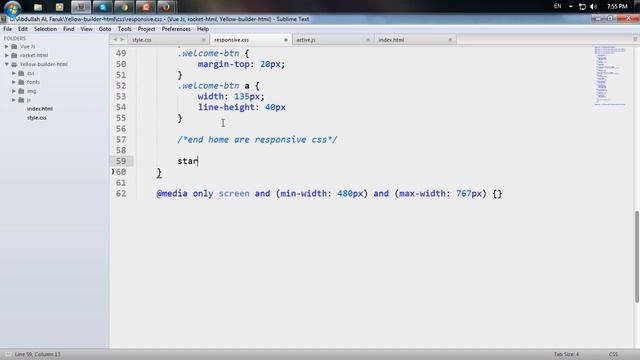Click the network tray icon
The height and width of the screenshot is (360, 640).
[582, 7]
